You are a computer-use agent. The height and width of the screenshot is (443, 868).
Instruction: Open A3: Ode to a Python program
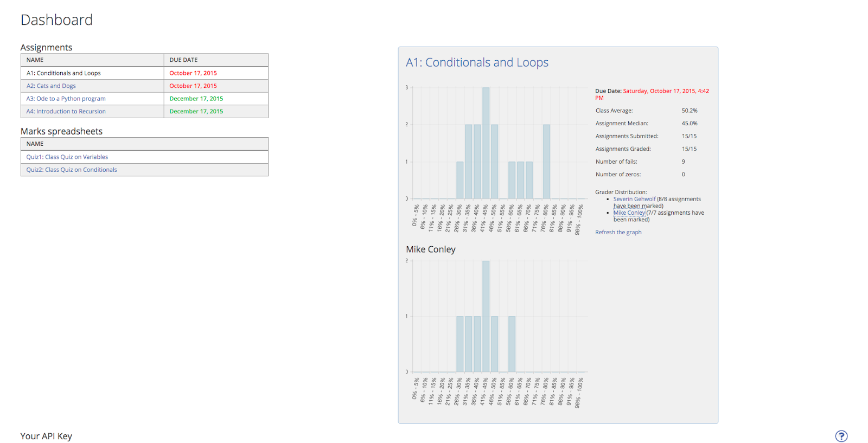pyautogui.click(x=66, y=99)
